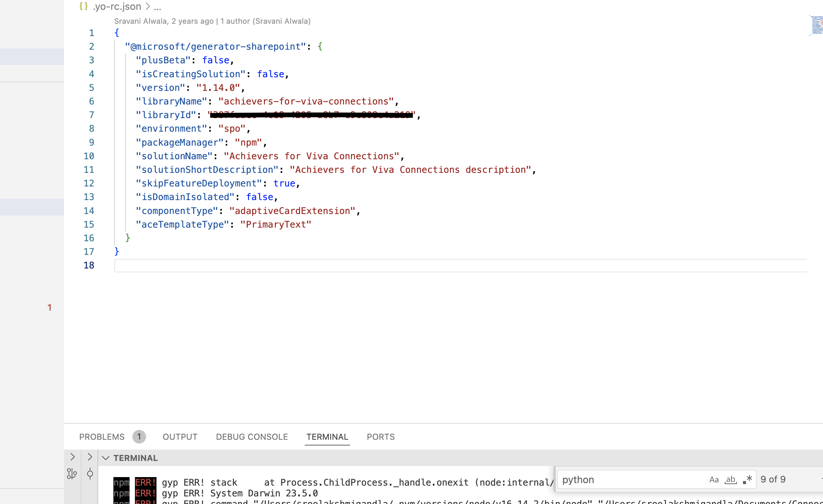Toggle Use Regular Expression in terminal find
The height and width of the screenshot is (504, 823).
click(748, 480)
